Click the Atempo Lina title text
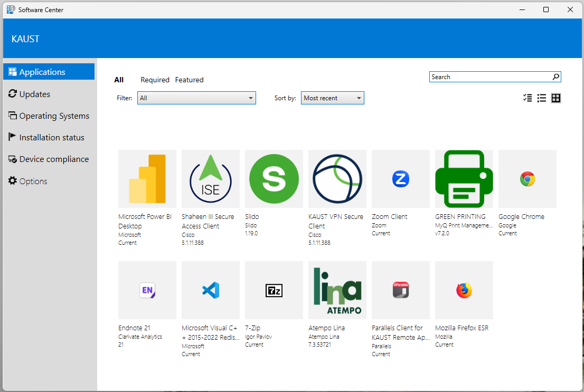 tap(327, 328)
